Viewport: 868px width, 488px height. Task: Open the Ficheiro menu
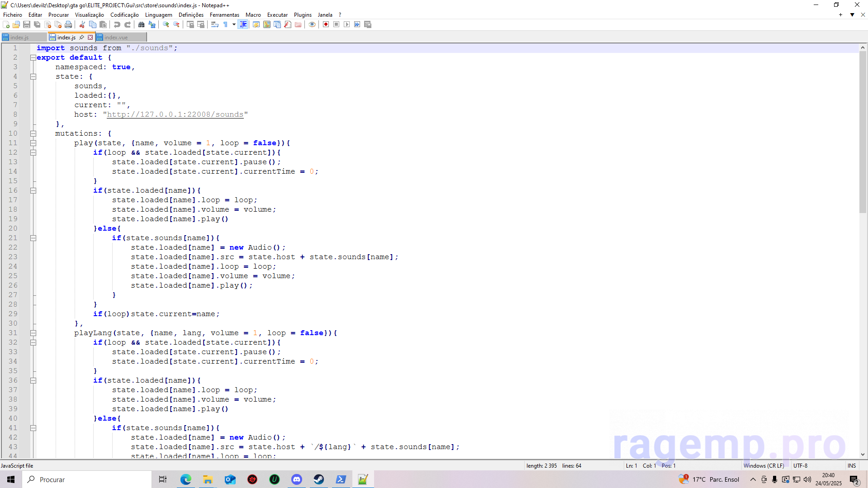pos(13,15)
